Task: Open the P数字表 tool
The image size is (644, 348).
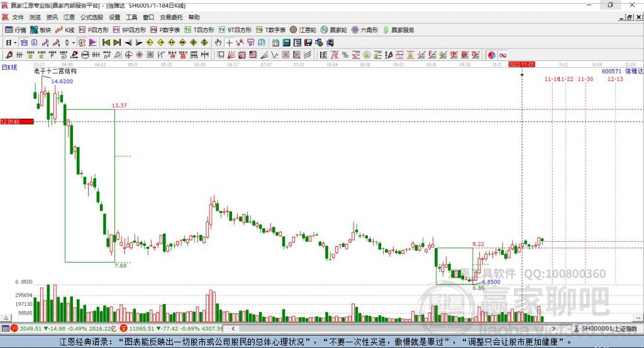Action: 165,30
